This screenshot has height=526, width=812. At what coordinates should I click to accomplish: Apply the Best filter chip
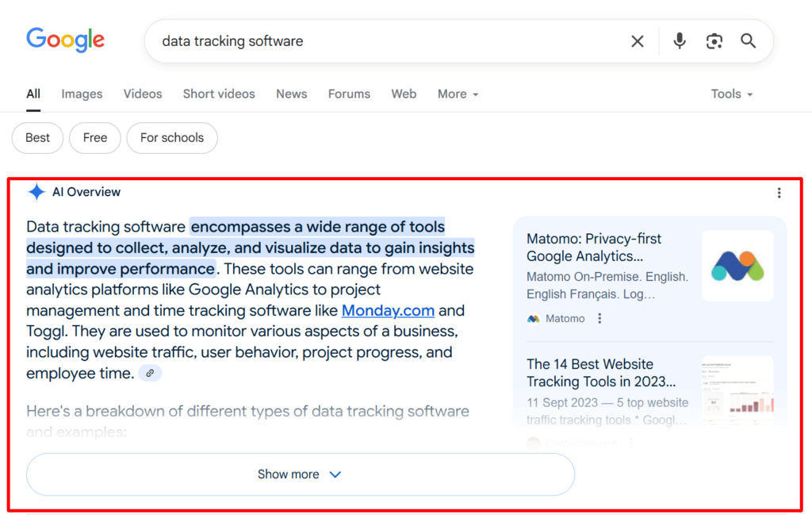coord(38,138)
